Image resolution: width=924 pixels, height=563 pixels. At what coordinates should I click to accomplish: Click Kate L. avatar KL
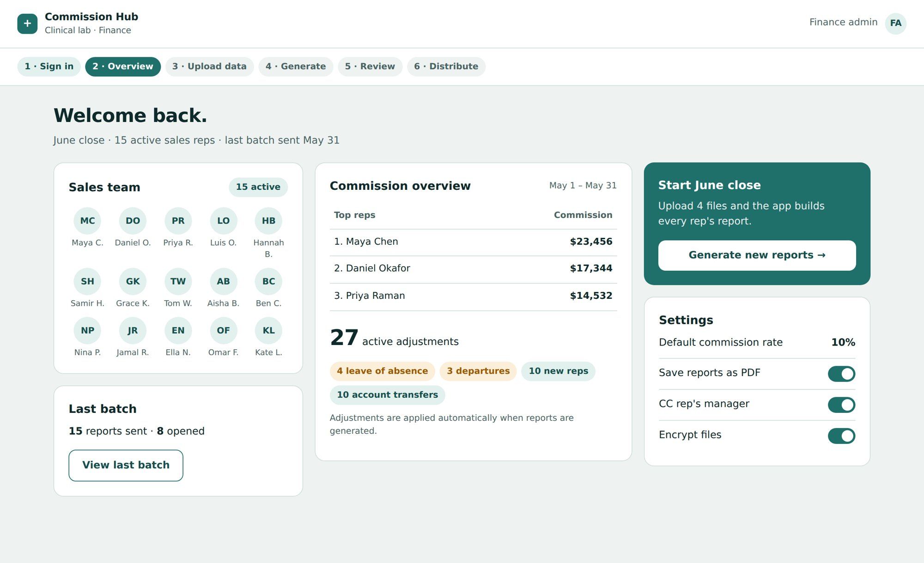click(268, 330)
